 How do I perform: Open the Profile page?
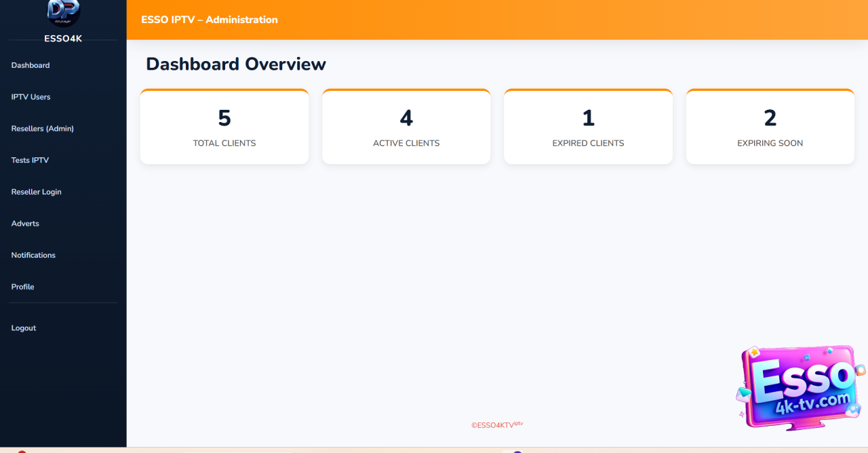[23, 287]
